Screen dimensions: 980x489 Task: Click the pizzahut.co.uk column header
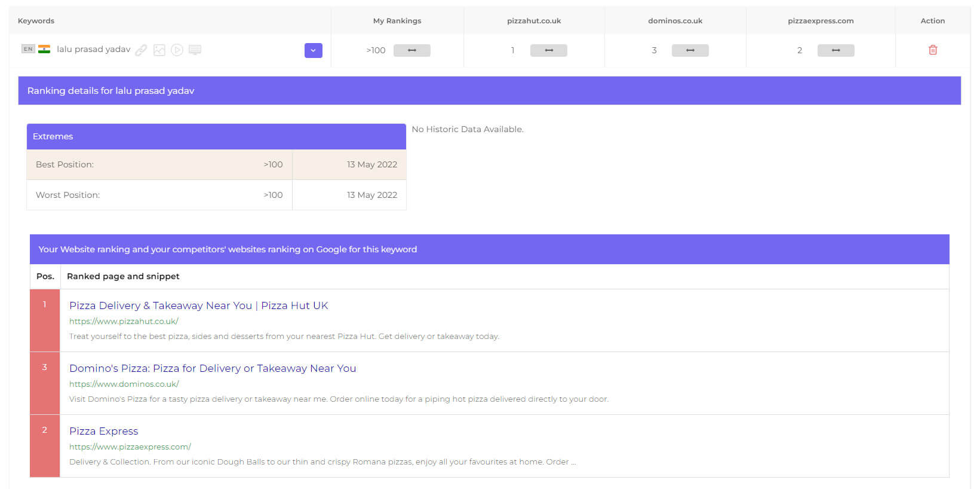pyautogui.click(x=534, y=21)
